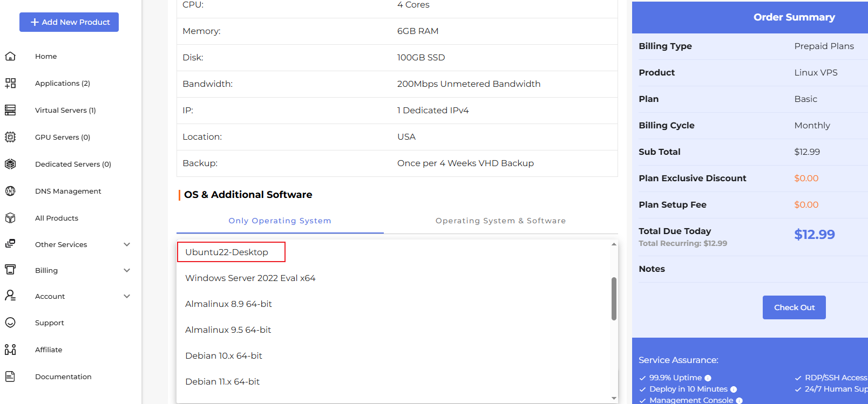Expand the Other Services chevron
This screenshot has width=868, height=404.
tap(127, 244)
